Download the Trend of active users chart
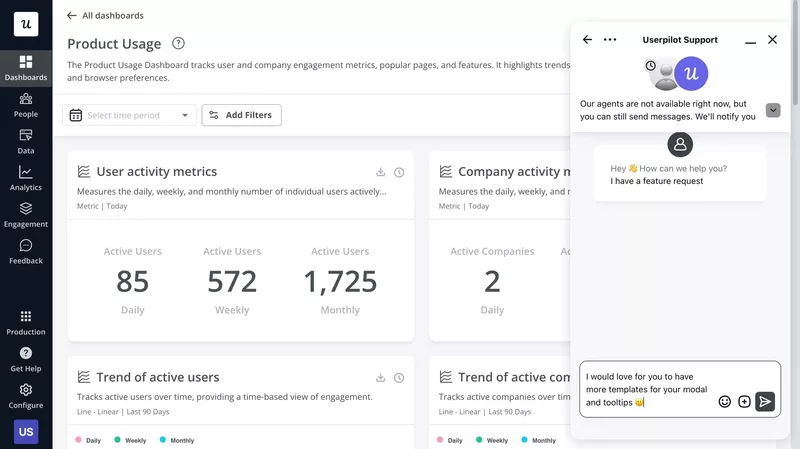800x449 pixels. tap(381, 377)
